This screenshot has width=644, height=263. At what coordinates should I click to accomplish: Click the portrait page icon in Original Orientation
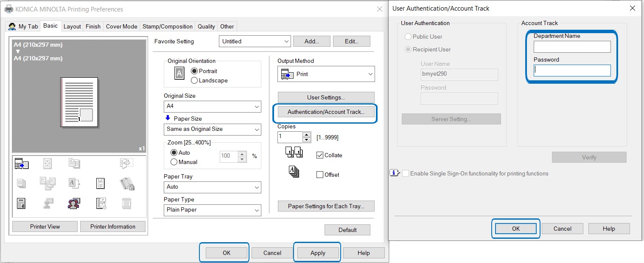tap(179, 74)
